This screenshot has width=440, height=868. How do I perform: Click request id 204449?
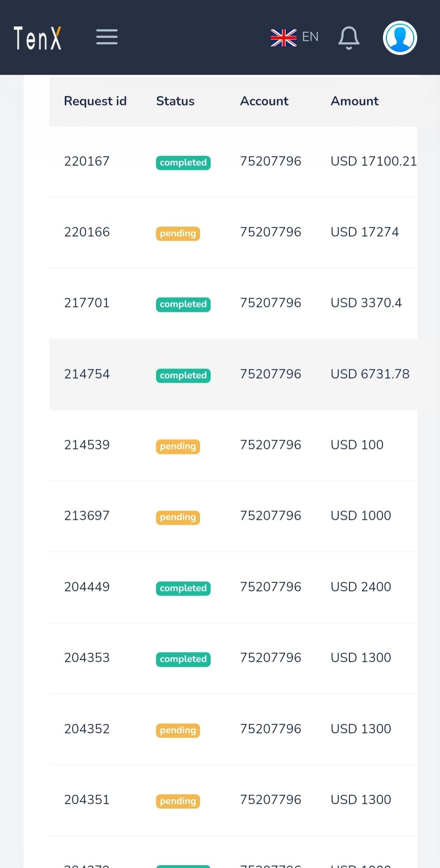pyautogui.click(x=87, y=587)
